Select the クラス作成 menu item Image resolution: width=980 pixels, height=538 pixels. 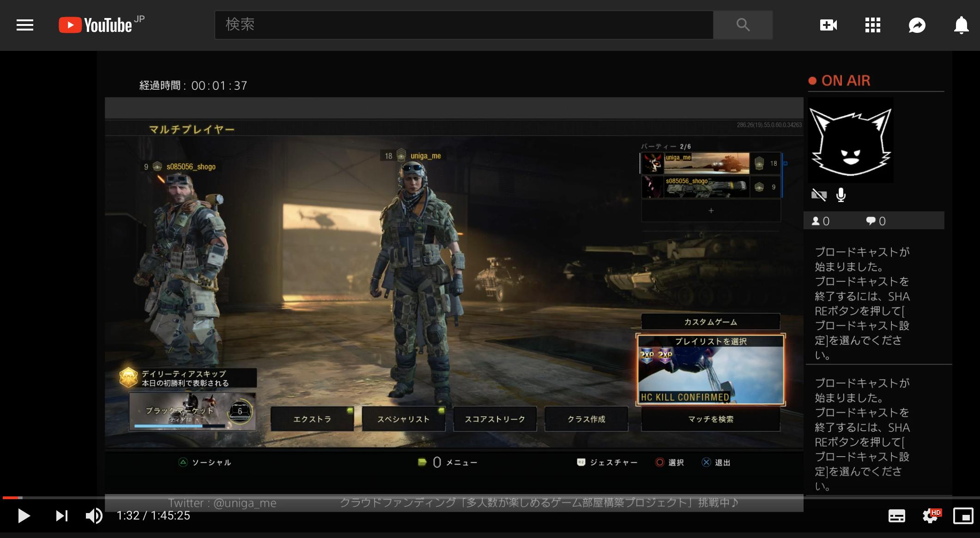pyautogui.click(x=586, y=419)
